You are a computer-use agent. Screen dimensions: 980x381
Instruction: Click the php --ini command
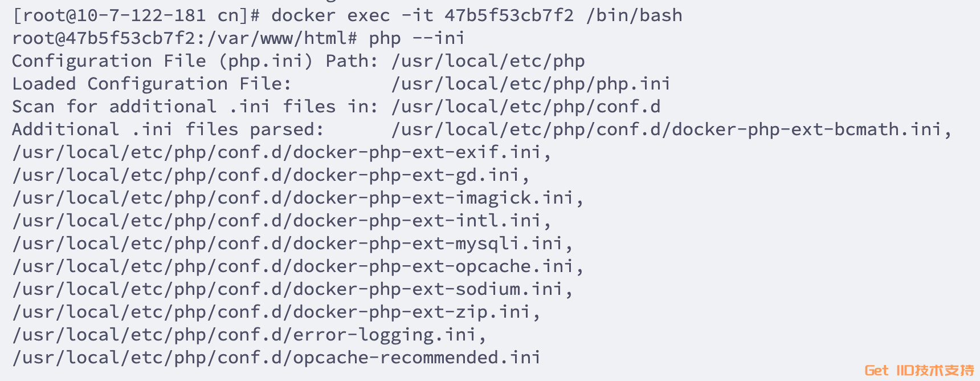(416, 38)
